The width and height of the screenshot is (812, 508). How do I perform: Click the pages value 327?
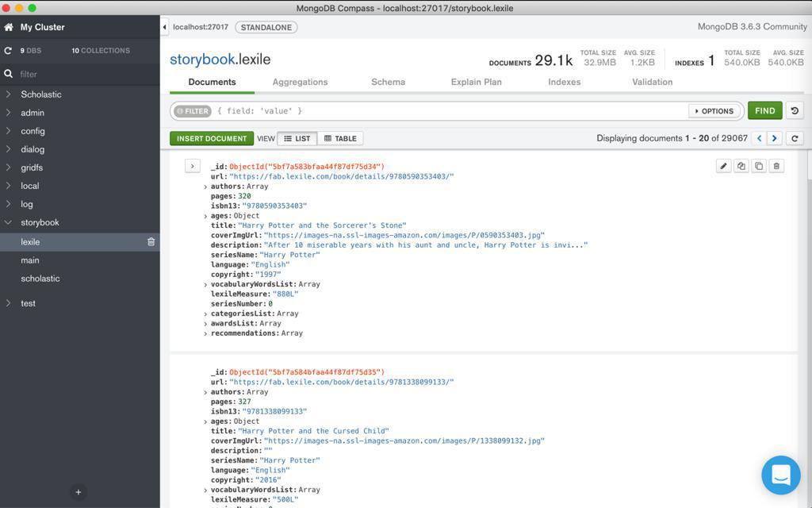(244, 402)
